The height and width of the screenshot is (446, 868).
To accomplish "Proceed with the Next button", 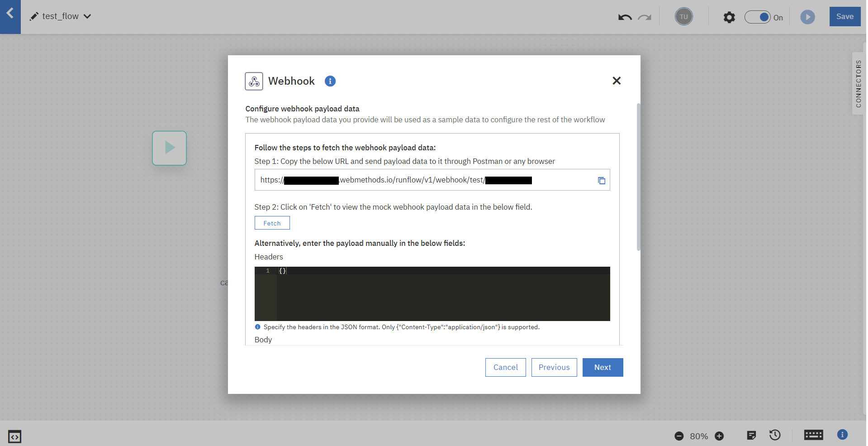I will point(602,367).
